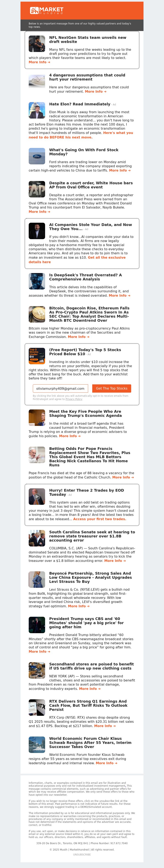This screenshot has width=164, height=868.
Task: Click 'Get all the exclusive details here' link
Action: tap(77, 260)
